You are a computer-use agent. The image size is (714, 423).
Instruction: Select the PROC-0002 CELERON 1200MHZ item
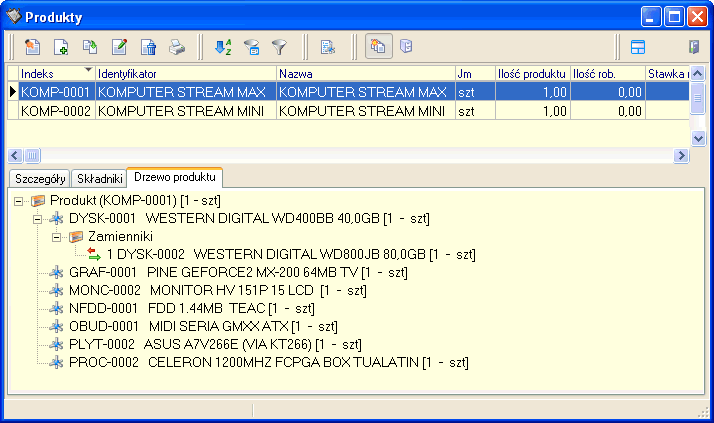(269, 362)
